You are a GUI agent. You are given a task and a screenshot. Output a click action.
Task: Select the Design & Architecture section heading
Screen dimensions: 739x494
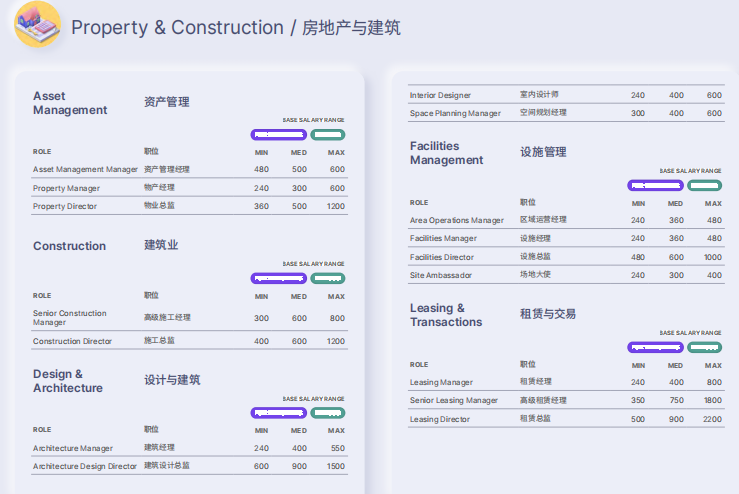point(67,381)
